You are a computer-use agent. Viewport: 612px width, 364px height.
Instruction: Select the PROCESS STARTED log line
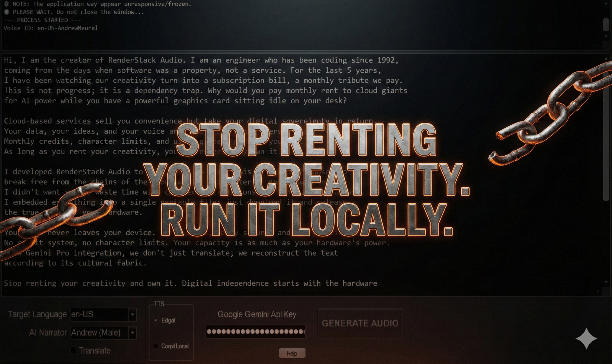click(43, 20)
